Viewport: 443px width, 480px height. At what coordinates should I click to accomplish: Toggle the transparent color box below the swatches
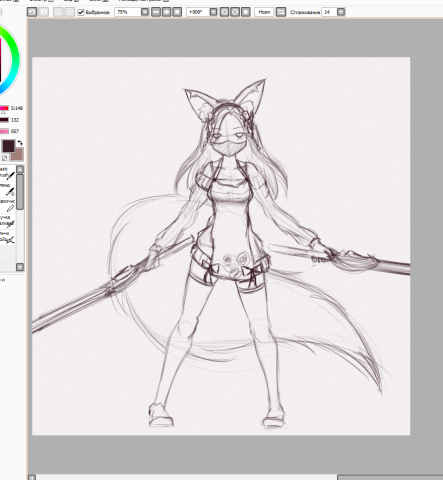4,158
